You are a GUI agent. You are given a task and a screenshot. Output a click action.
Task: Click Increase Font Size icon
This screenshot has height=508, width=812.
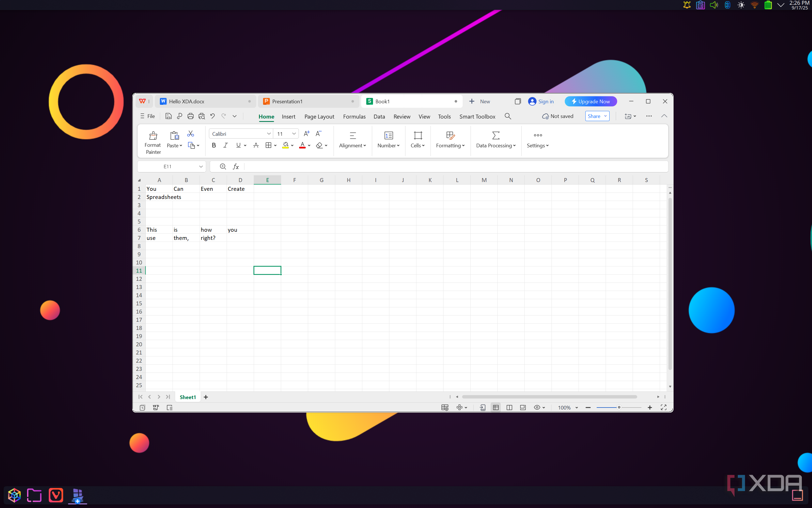coord(306,134)
